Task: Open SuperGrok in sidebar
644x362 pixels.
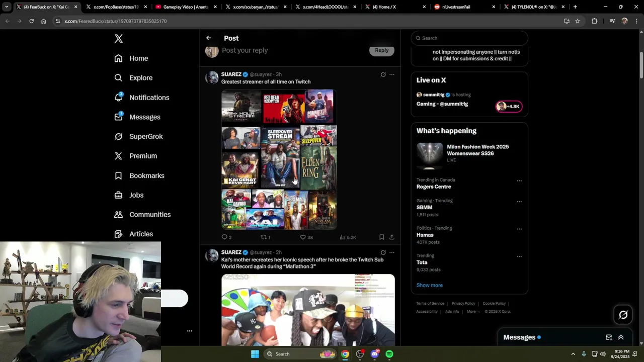Action: pos(138,136)
